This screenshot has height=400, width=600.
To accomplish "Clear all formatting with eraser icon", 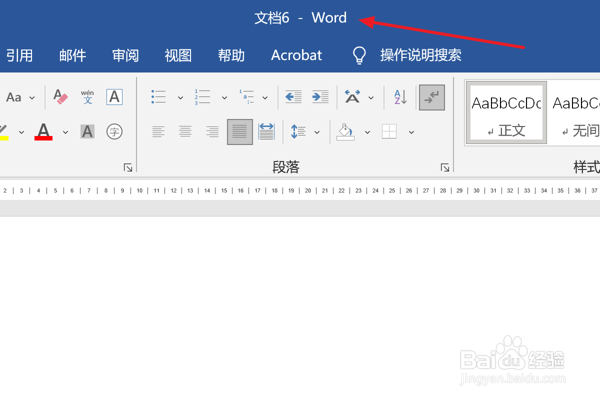I will pyautogui.click(x=60, y=97).
